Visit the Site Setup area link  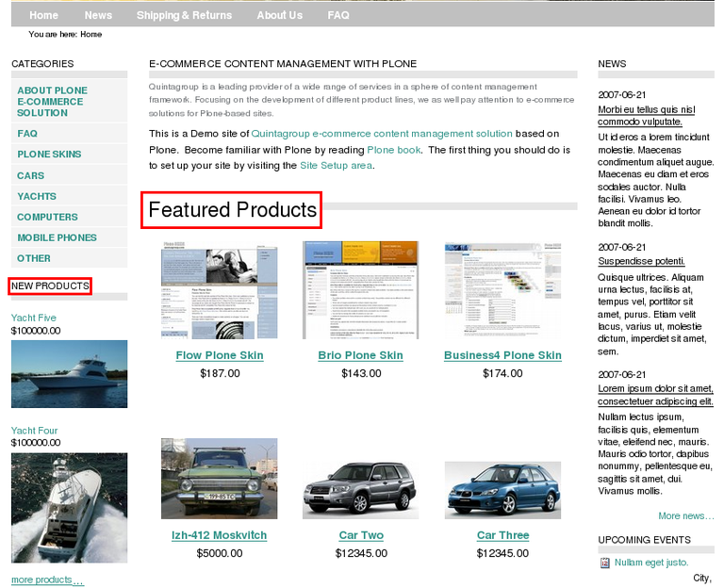pos(336,165)
